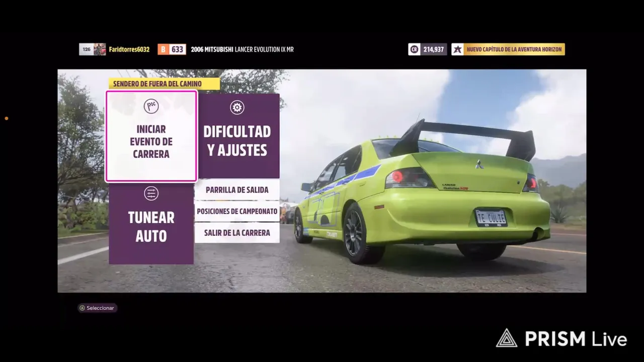Select Parrilla de Salida menu entry
Screen dimensions: 644x362
click(237, 190)
